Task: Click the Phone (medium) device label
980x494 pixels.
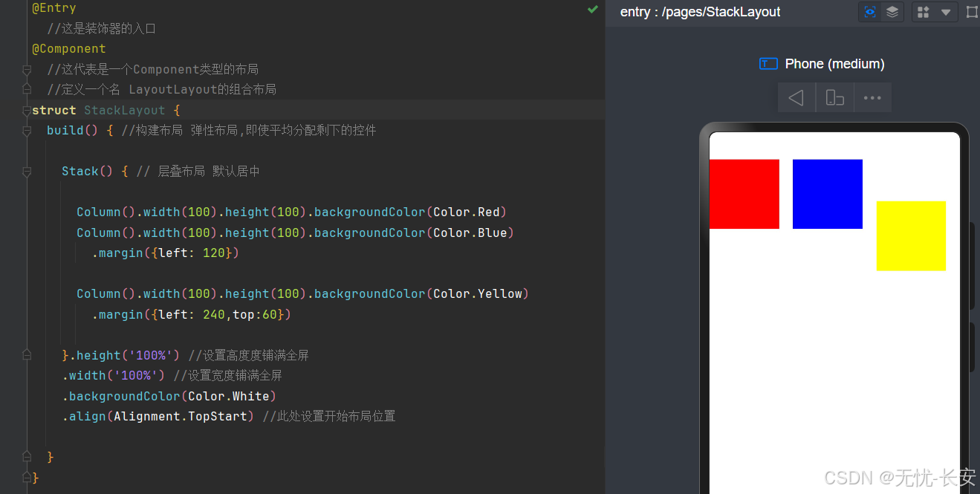Action: click(x=834, y=64)
